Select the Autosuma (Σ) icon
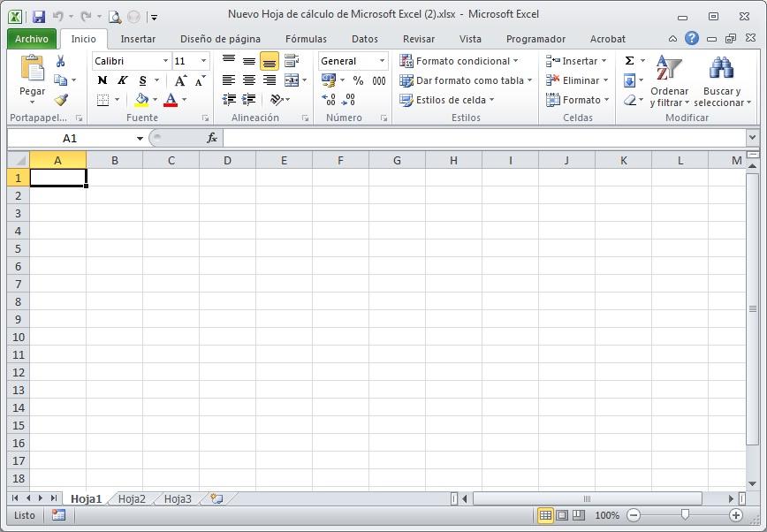 [x=629, y=60]
